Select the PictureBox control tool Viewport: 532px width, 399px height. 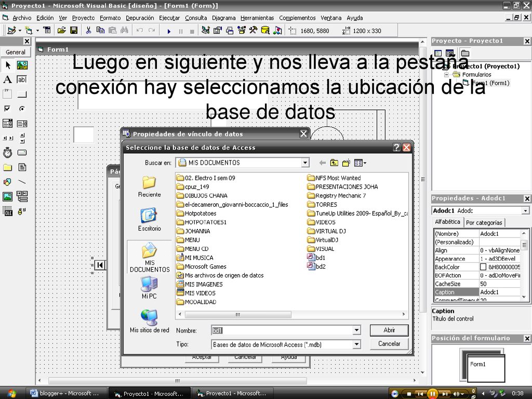pos(22,65)
